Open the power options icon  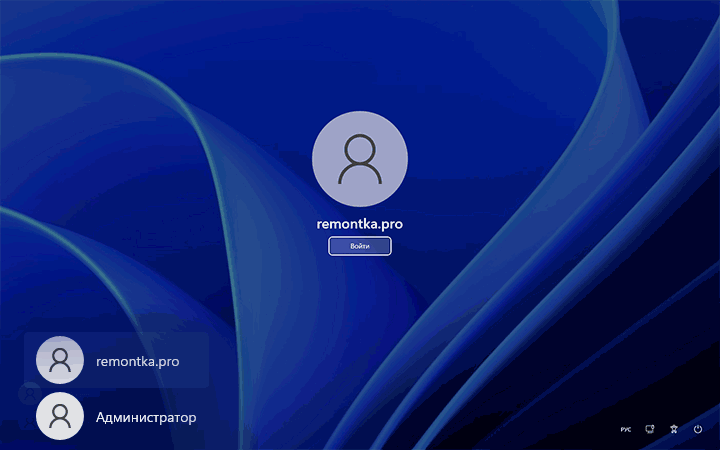(698, 429)
